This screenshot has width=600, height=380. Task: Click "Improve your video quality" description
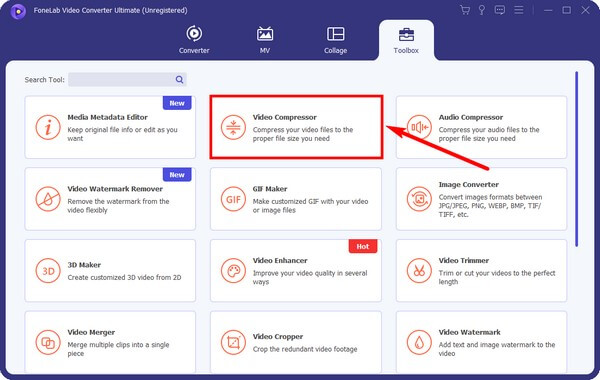coord(310,277)
